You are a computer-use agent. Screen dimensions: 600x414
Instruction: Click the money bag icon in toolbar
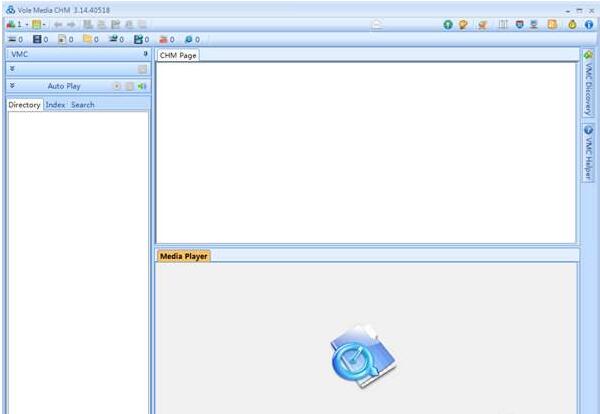point(572,24)
